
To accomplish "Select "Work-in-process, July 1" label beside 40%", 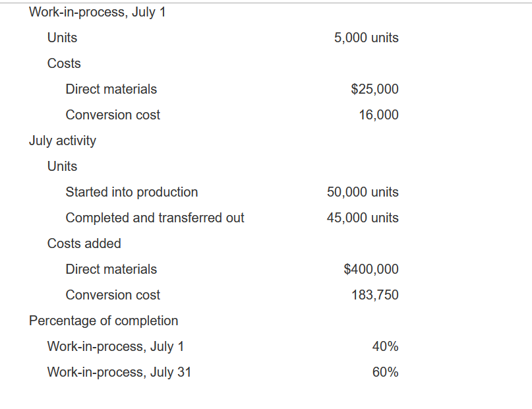I will pos(116,346).
